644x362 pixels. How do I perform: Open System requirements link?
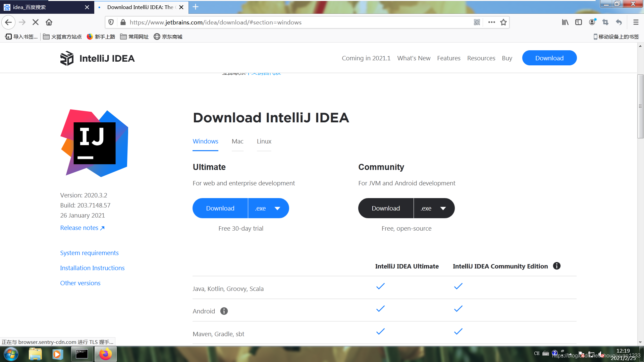[x=89, y=253]
